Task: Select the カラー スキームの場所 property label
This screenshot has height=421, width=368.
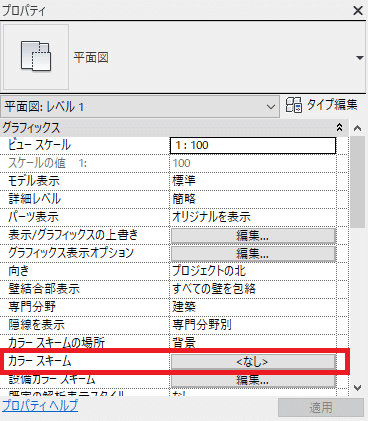Action: pos(56,343)
